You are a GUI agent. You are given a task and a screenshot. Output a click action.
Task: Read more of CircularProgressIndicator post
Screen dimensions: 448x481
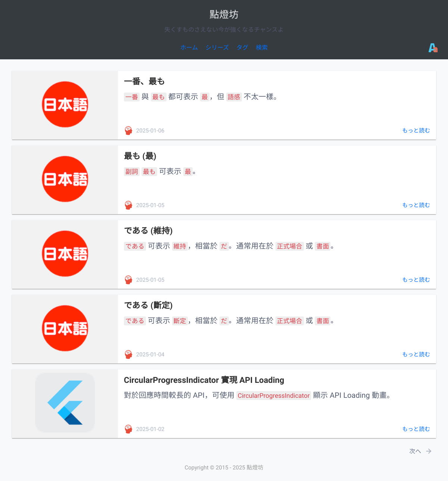(x=416, y=429)
